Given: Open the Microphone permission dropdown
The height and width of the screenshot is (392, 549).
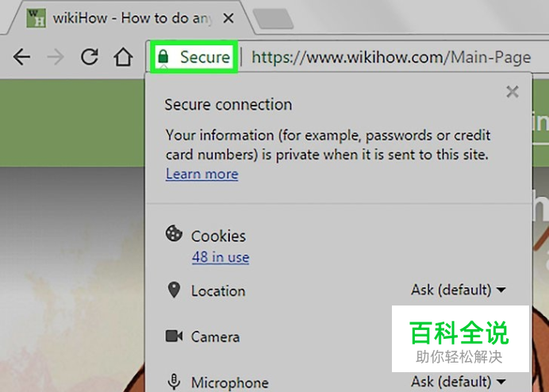Looking at the screenshot, I should pyautogui.click(x=458, y=382).
